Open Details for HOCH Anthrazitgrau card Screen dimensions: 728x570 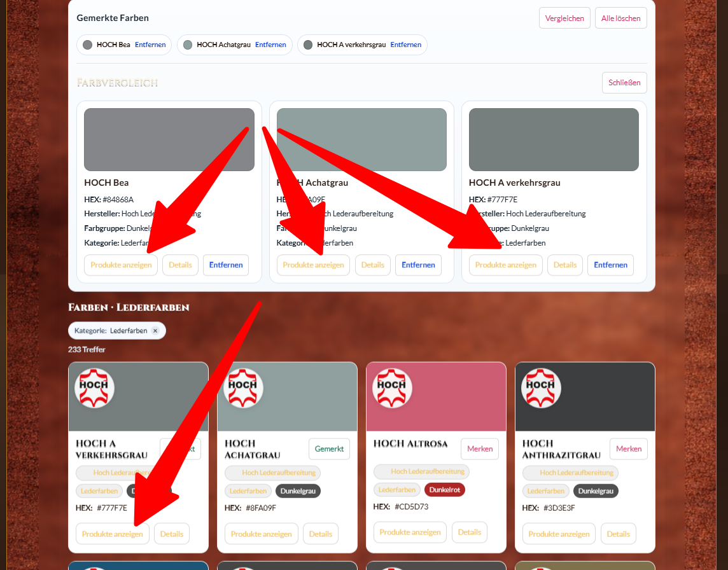[618, 534]
